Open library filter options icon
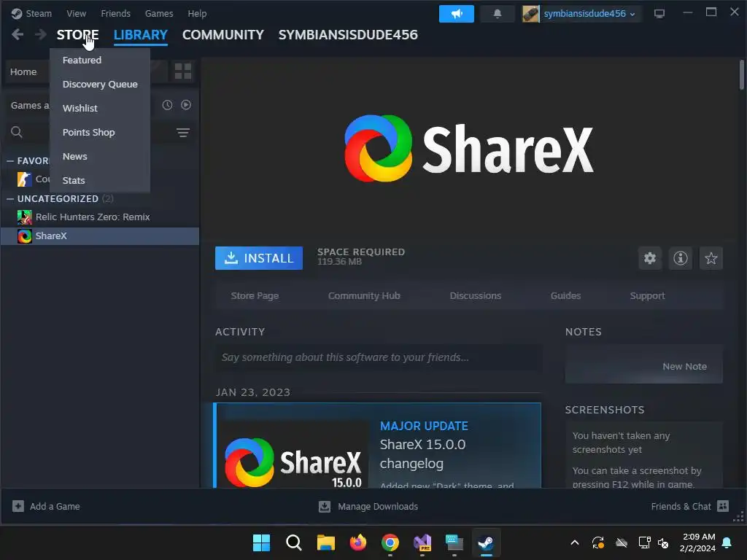Screen dimensions: 747x560 (183, 133)
